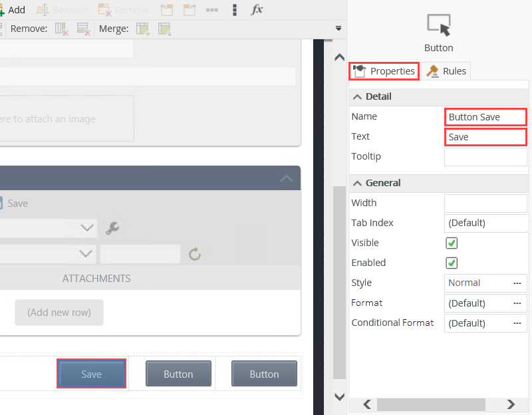This screenshot has height=415, width=532.
Task: Click the right panel scrollbar down arrow
Action: point(339,396)
